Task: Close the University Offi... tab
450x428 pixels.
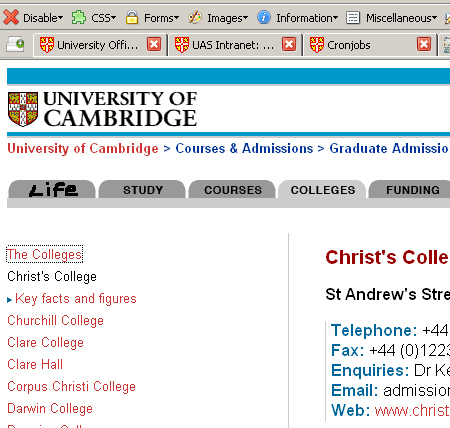Action: pyautogui.click(x=154, y=44)
